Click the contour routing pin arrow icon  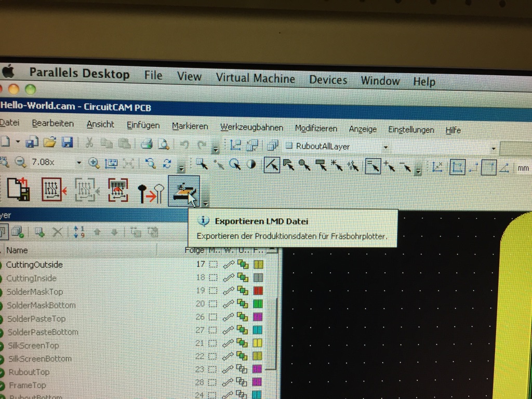tap(151, 193)
